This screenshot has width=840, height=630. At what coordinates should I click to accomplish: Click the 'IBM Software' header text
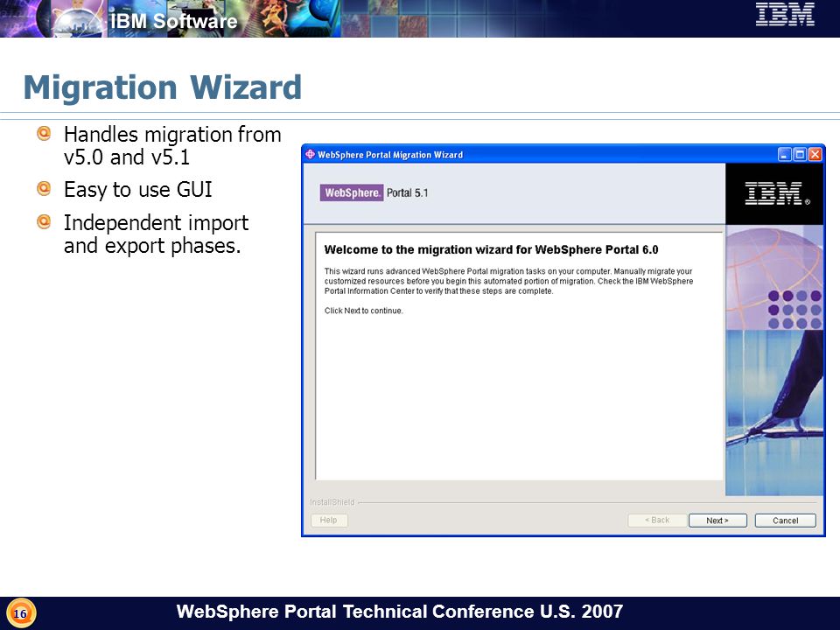[173, 21]
